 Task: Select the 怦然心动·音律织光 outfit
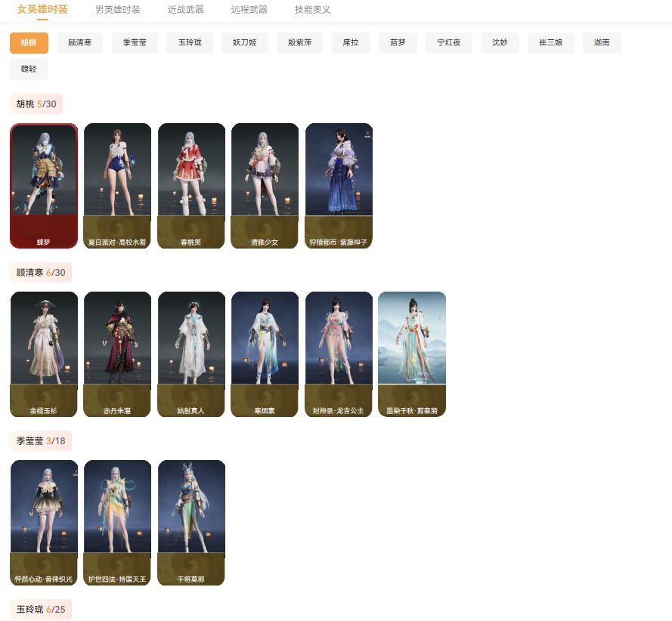click(x=44, y=522)
